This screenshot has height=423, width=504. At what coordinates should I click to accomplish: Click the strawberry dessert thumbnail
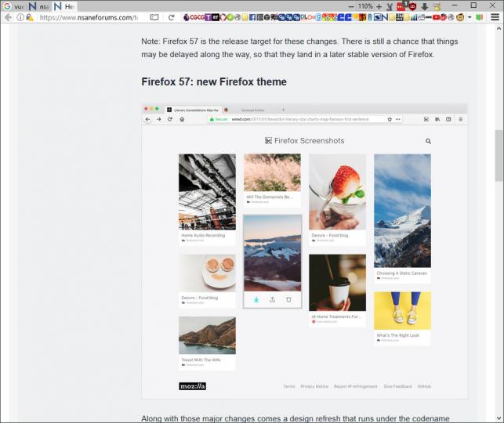pos(337,192)
